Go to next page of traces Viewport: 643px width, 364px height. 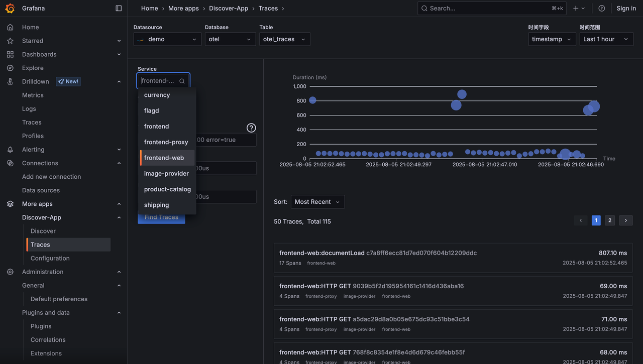[626, 220]
